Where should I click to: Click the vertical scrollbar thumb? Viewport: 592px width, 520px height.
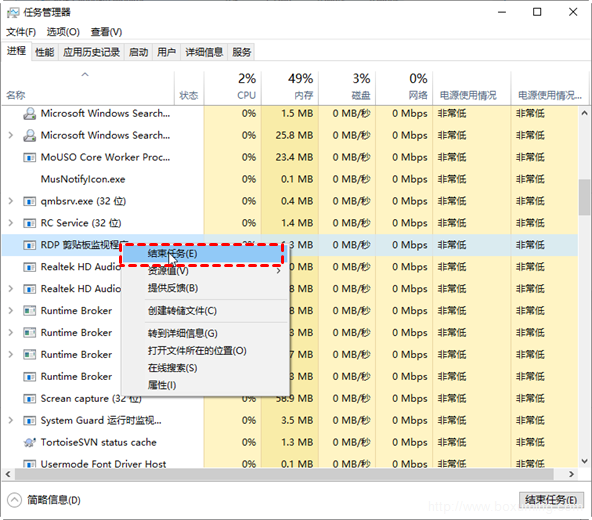click(x=584, y=197)
